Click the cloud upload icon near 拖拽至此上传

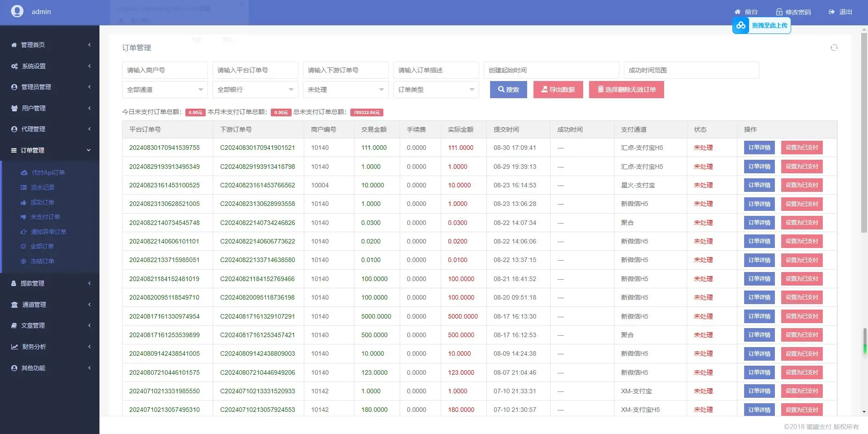pyautogui.click(x=741, y=25)
